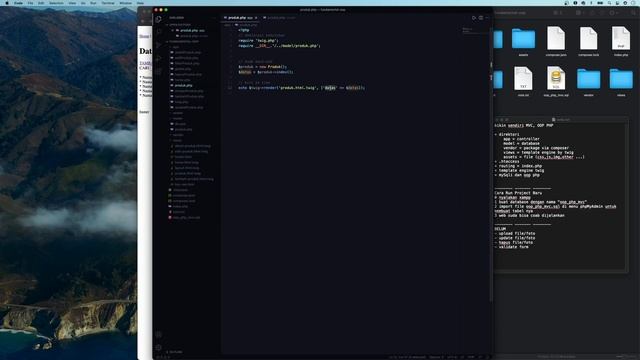Screen dimensions: 640x360
Task: Open composer.lock in VS Code Explorer tree
Action: pyautogui.click(x=184, y=201)
